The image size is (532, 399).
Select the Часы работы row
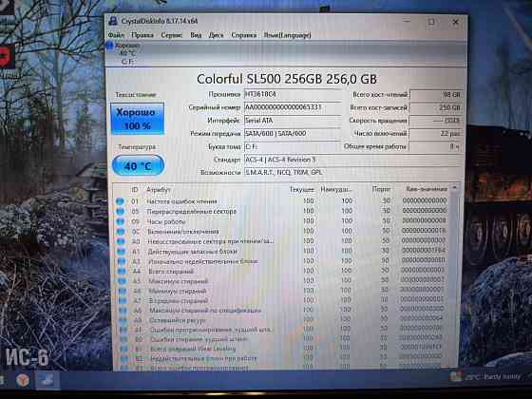coord(281,221)
